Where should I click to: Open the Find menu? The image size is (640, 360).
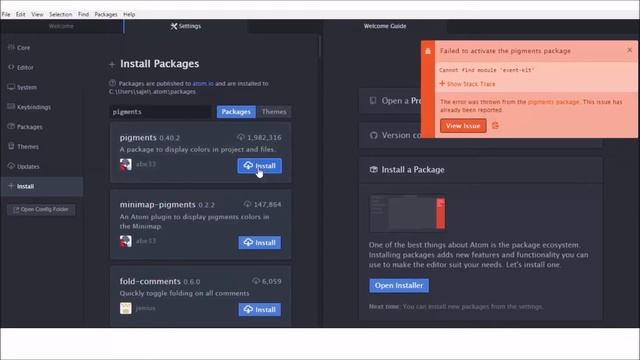[x=83, y=14]
